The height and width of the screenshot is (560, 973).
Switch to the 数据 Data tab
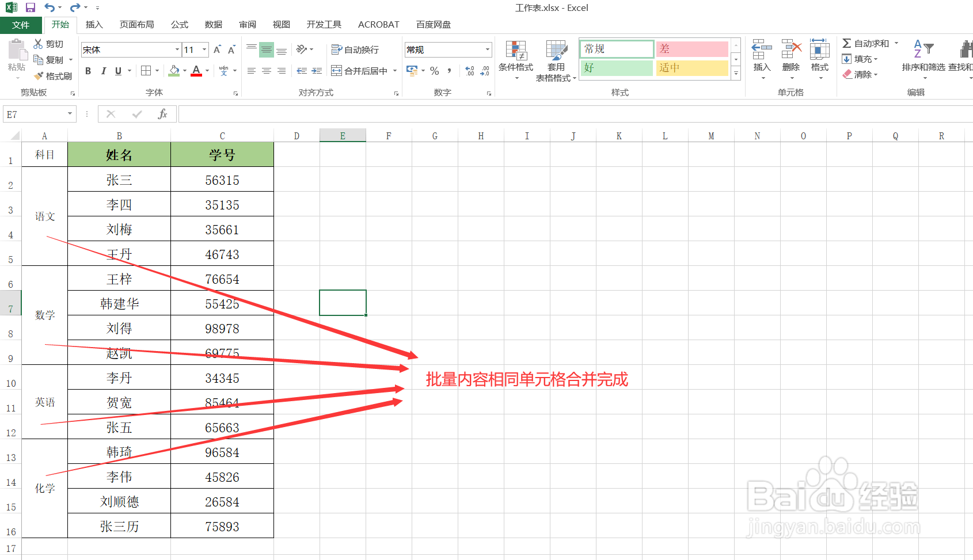pos(214,25)
